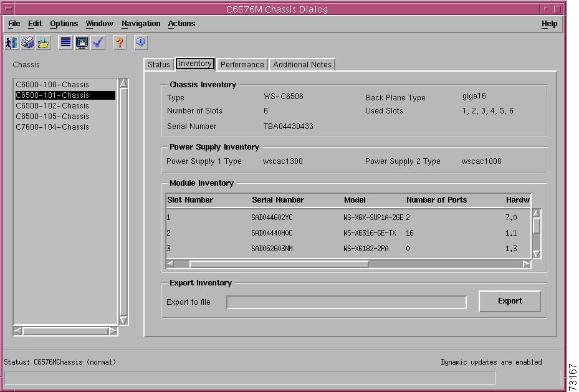The image size is (579, 392).
Task: Click the Model column header
Action: pos(355,200)
